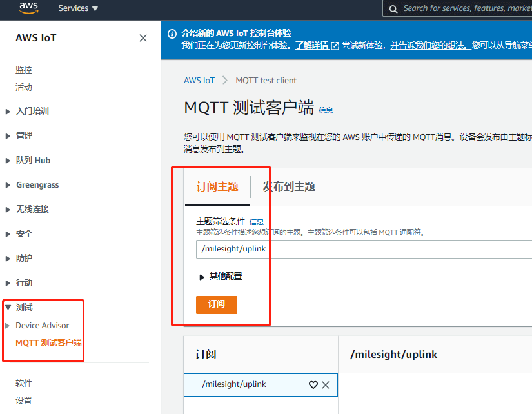Favorite the /milesight/uplink subscription heart icon
This screenshot has height=414, width=532.
313,385
